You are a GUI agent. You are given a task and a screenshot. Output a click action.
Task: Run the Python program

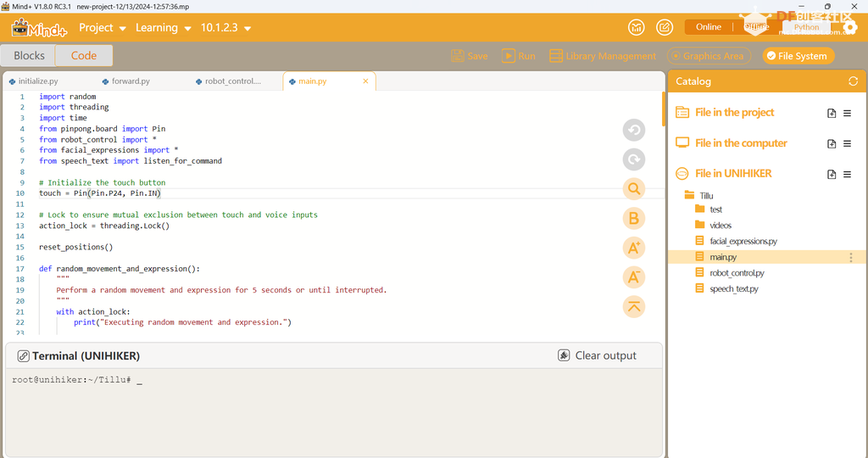tap(519, 56)
